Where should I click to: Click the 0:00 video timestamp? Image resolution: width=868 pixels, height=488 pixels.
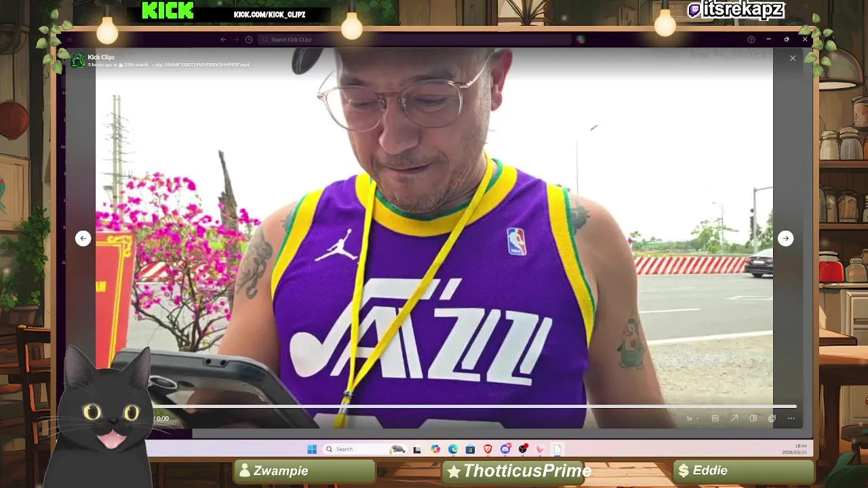[161, 418]
